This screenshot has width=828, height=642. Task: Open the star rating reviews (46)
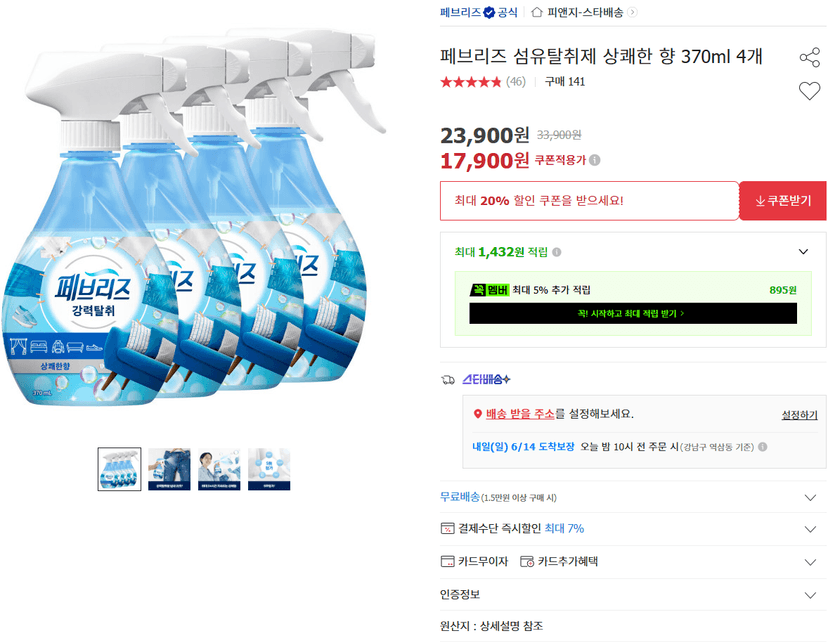(483, 82)
